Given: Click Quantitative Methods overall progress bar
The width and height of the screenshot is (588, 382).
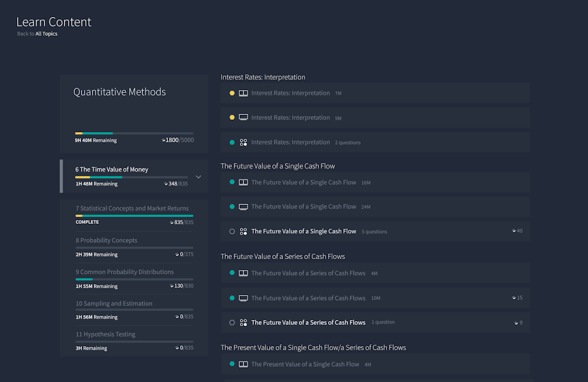Looking at the screenshot, I should click(x=134, y=133).
